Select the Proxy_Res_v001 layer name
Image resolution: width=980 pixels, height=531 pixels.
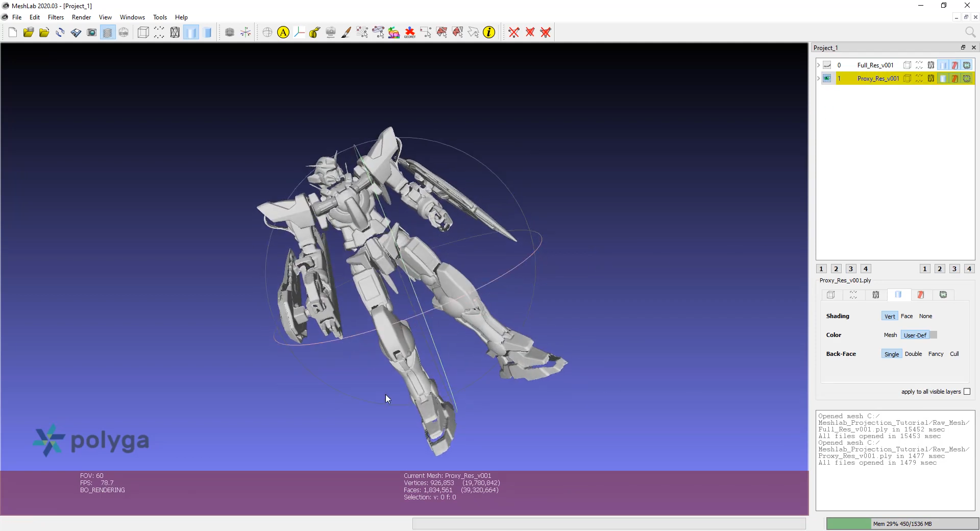tap(878, 79)
